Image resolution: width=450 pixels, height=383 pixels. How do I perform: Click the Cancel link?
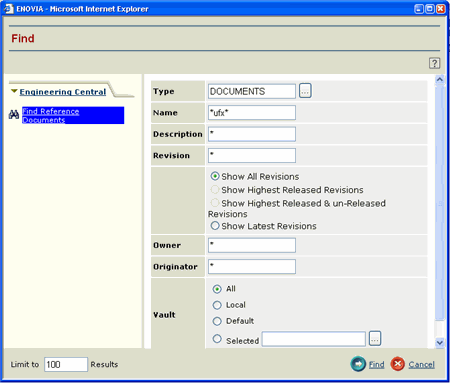(421, 365)
